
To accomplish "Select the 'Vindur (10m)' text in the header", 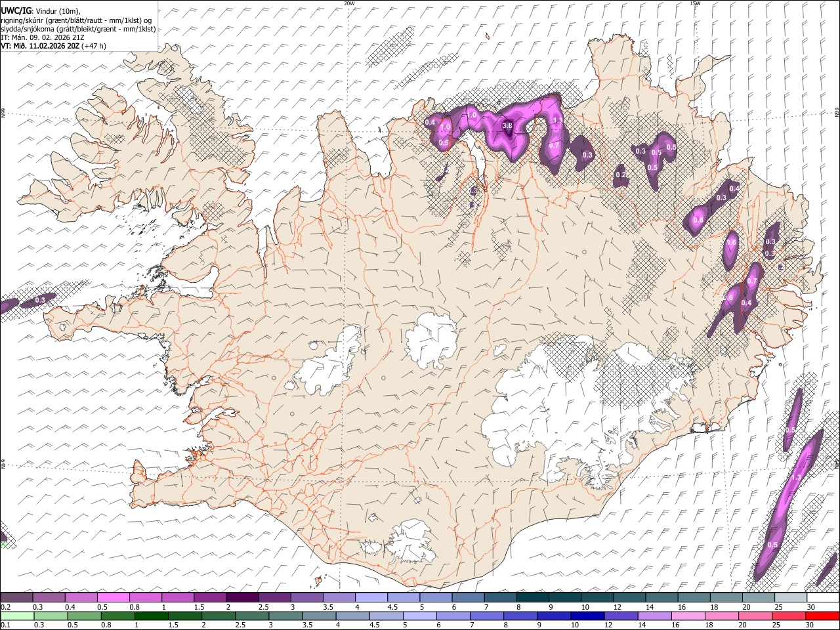I will tap(56, 11).
